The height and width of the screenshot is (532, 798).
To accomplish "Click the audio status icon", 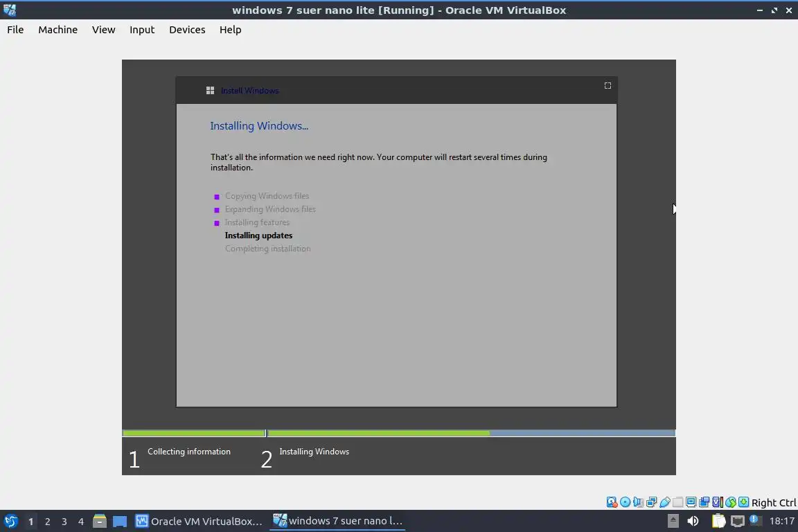I will pos(638,502).
